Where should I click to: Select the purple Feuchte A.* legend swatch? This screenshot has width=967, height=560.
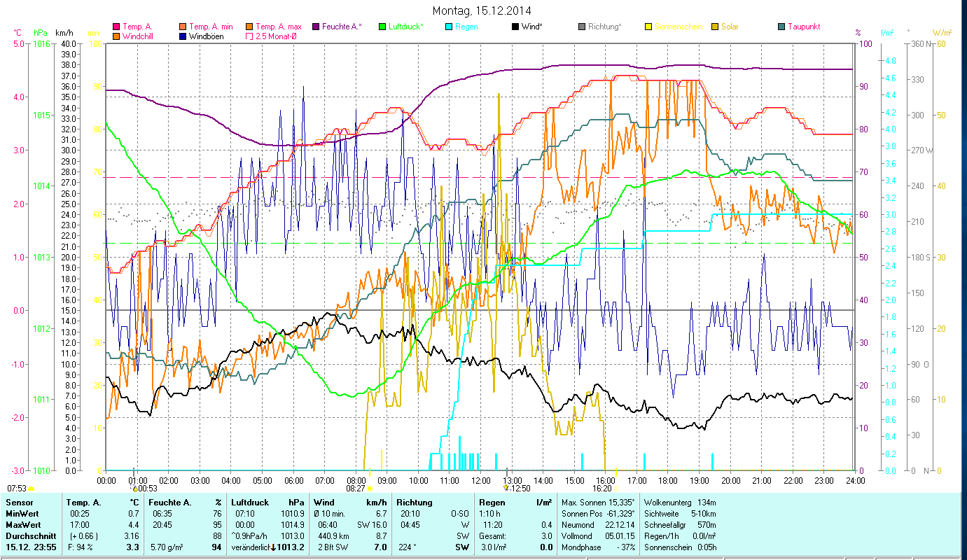click(x=316, y=27)
